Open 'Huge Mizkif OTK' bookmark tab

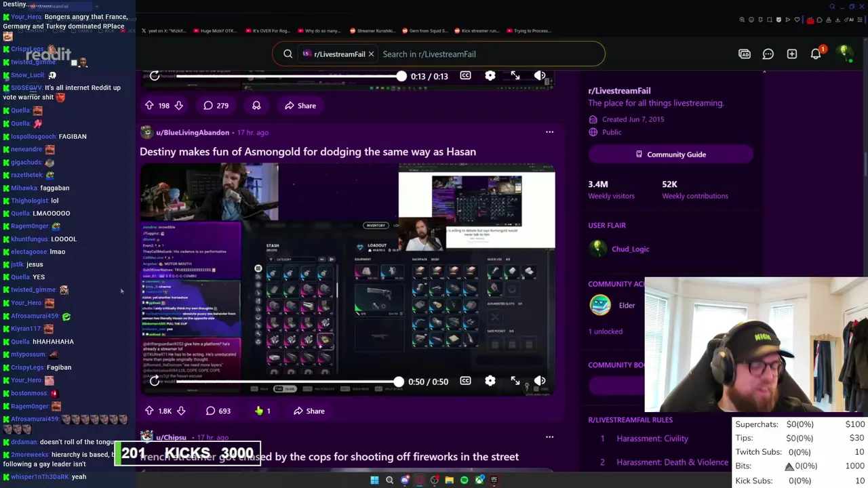(x=216, y=30)
